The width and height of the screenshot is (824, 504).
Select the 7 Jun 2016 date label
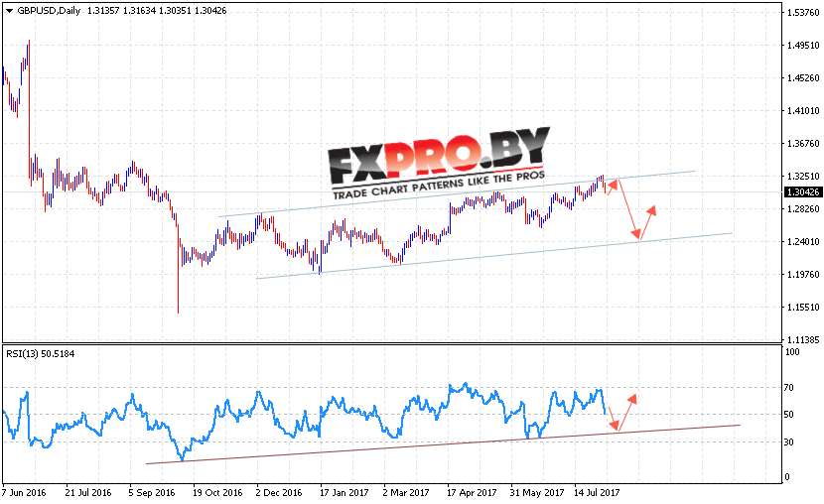coord(24,492)
